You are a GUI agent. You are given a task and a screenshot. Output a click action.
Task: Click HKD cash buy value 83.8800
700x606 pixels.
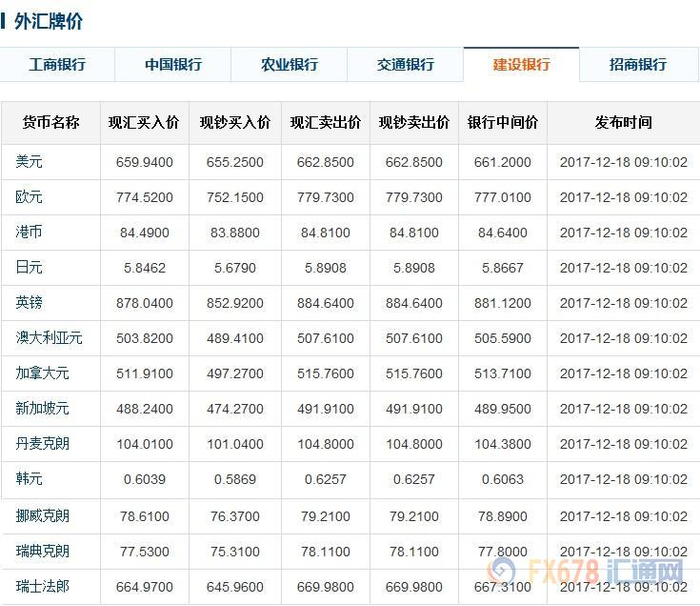(235, 233)
